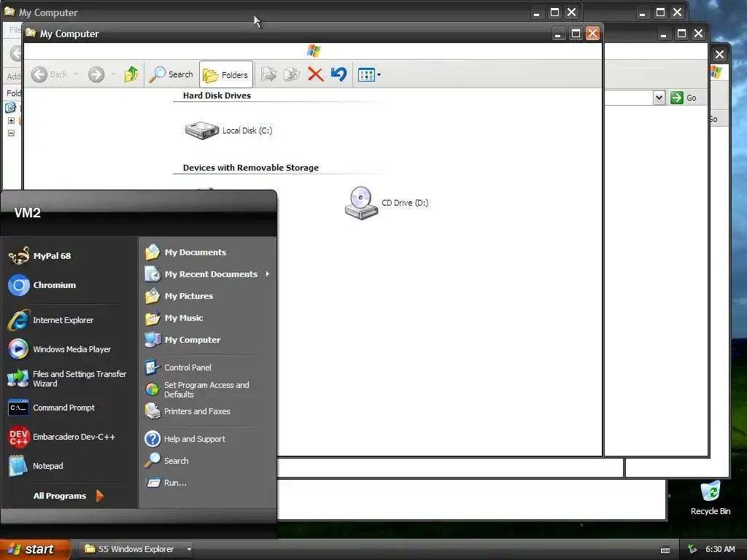Open MyPal 68 from Start menu
The image size is (747, 560).
[69, 256]
